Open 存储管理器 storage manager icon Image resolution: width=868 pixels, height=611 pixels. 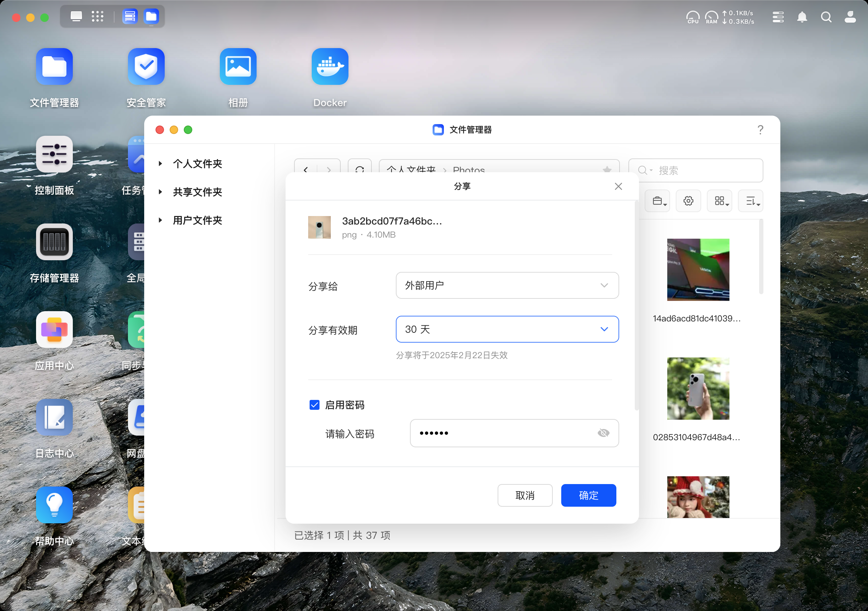point(54,242)
